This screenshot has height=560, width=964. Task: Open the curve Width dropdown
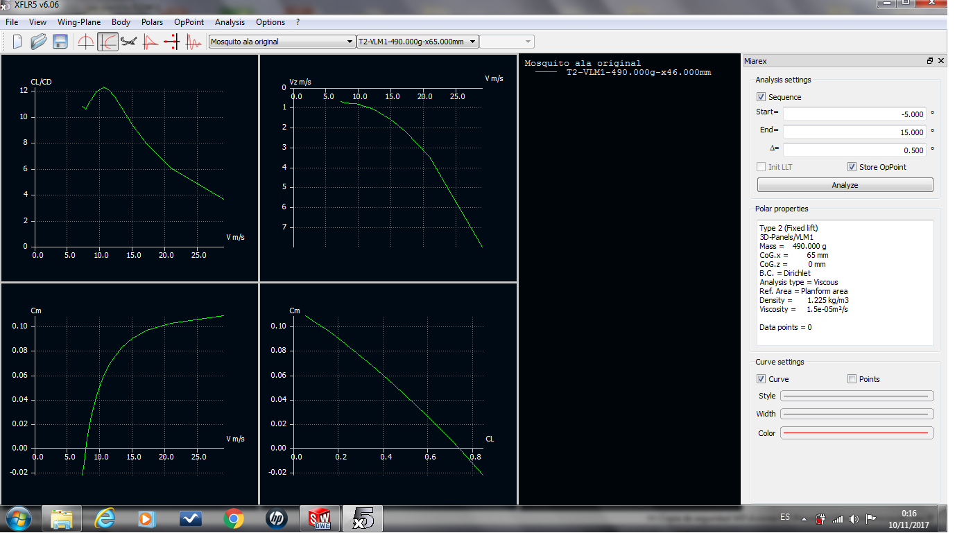click(x=857, y=414)
